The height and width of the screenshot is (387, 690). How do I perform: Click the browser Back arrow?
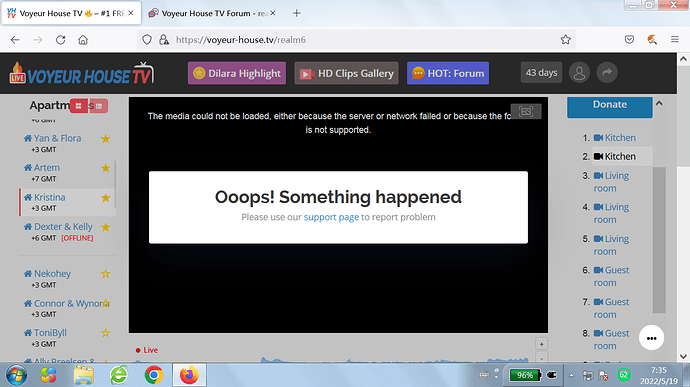pyautogui.click(x=15, y=40)
